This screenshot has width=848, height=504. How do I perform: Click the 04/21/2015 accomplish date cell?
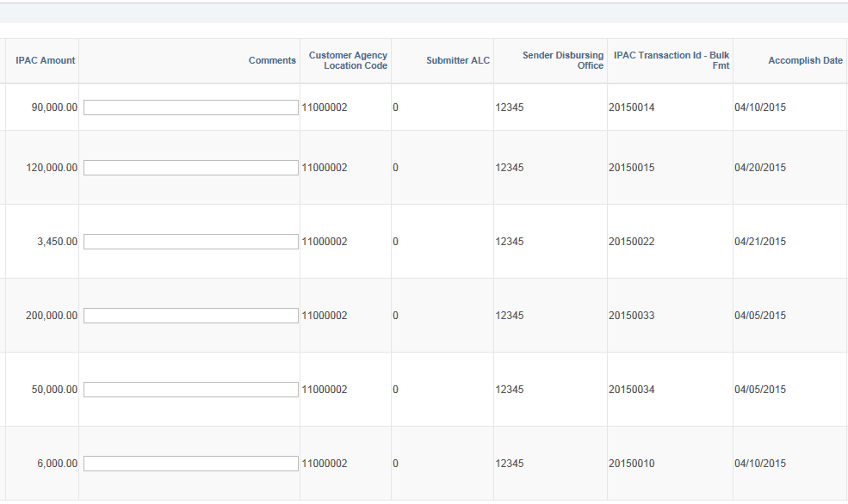click(x=761, y=242)
